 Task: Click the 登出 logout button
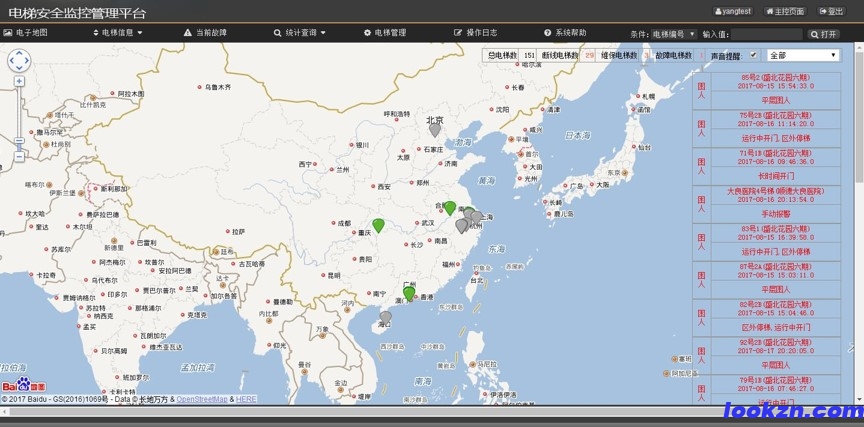click(x=830, y=11)
